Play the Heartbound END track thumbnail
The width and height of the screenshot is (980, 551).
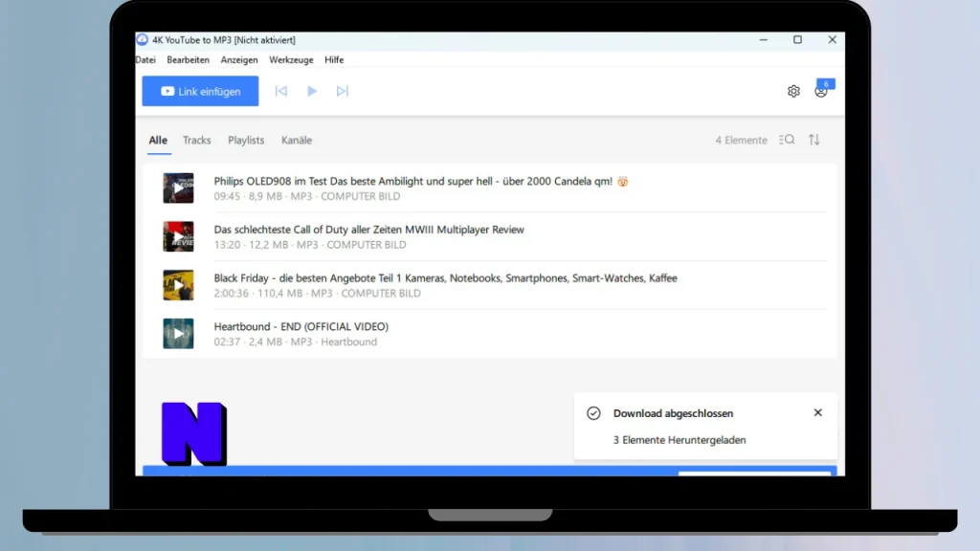(179, 334)
